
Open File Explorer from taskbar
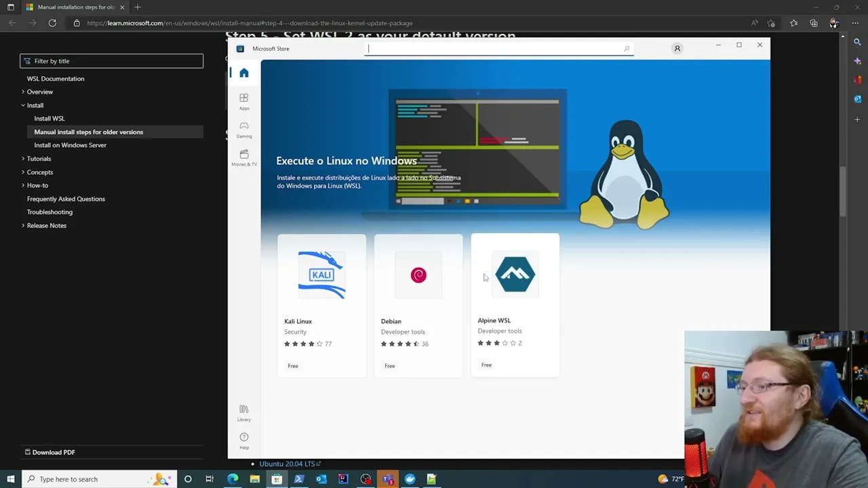(254, 479)
